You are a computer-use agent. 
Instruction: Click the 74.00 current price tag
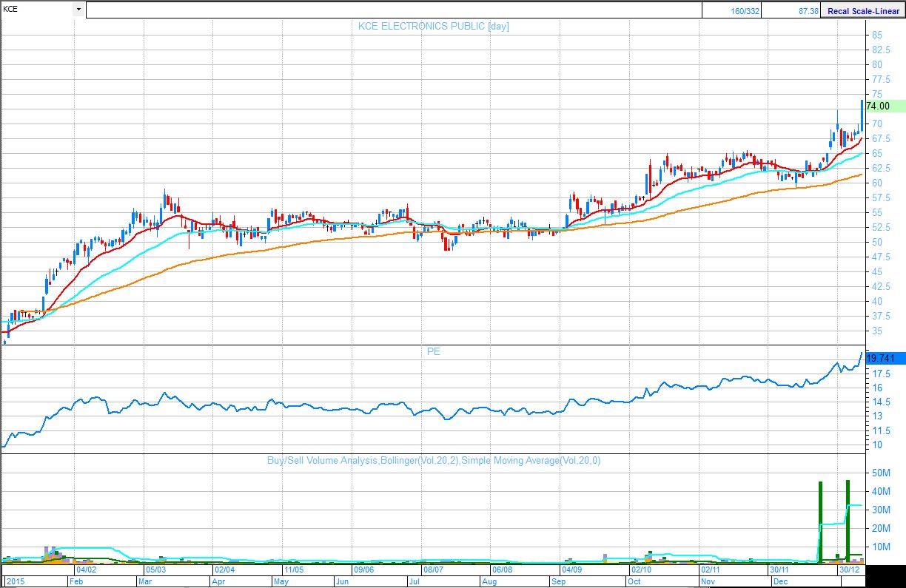tap(884, 106)
